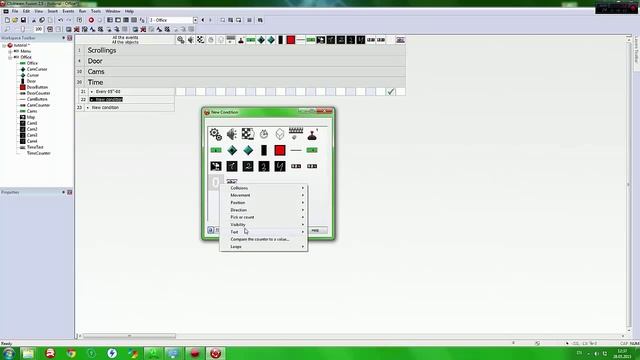Click the horizontal scrollbar of event editor
The height and width of the screenshot is (360, 640).
pos(129,336)
